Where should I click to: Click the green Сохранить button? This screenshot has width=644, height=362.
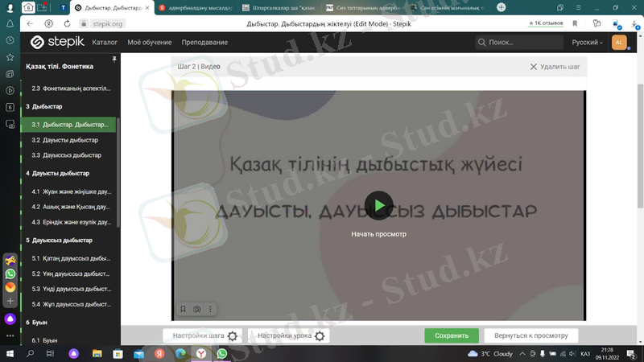tap(451, 335)
